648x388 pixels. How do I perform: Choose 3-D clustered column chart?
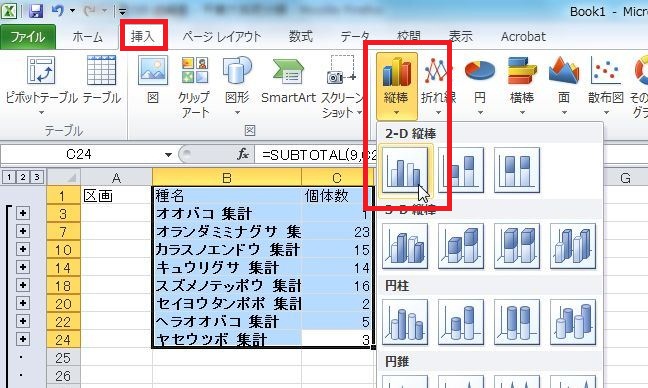tap(405, 246)
